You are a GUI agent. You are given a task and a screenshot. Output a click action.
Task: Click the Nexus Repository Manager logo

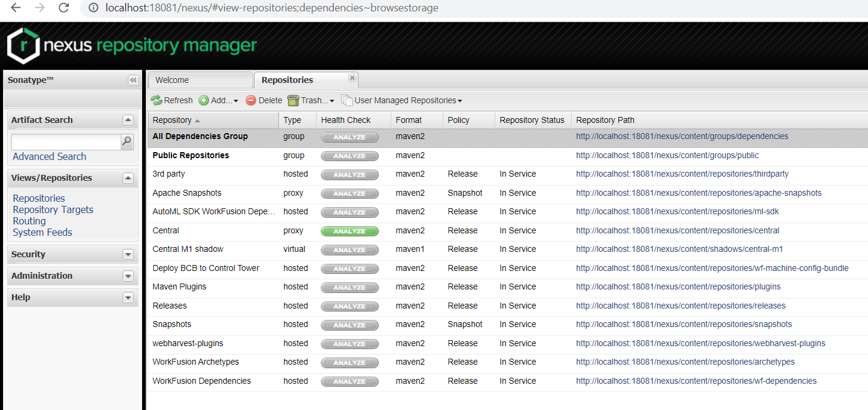[132, 45]
